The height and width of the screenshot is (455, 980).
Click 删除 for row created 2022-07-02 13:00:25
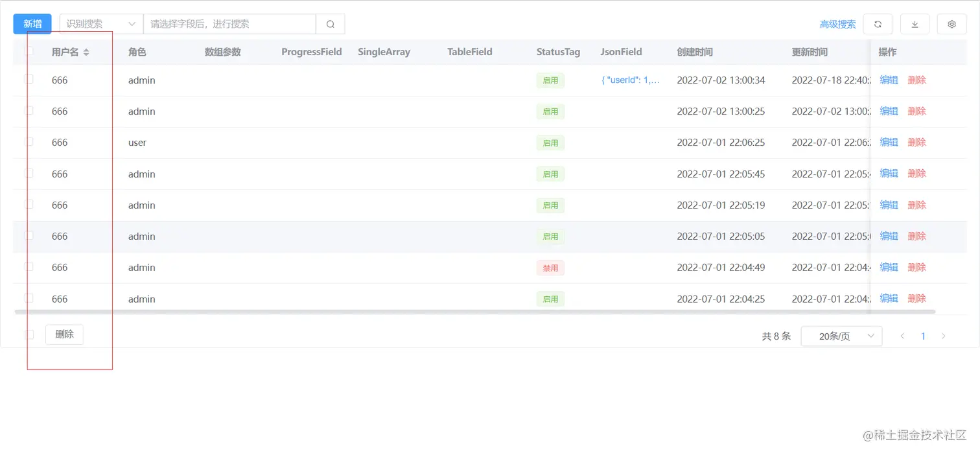(916, 111)
